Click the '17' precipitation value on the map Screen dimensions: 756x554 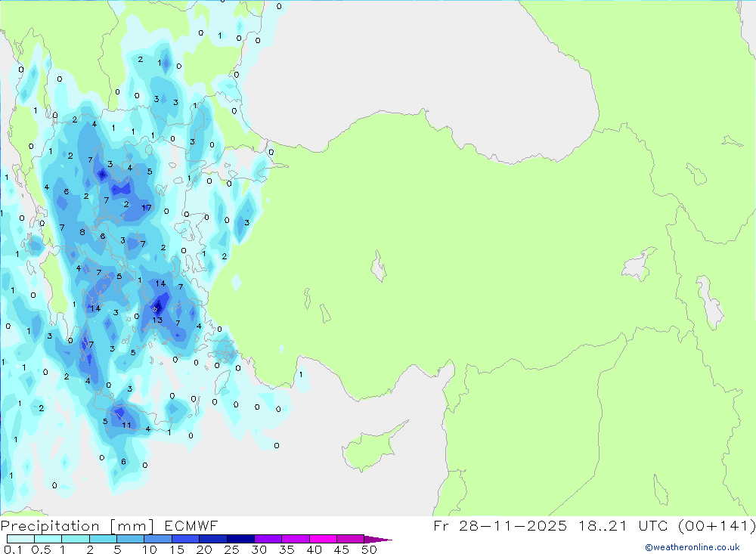coord(147,208)
